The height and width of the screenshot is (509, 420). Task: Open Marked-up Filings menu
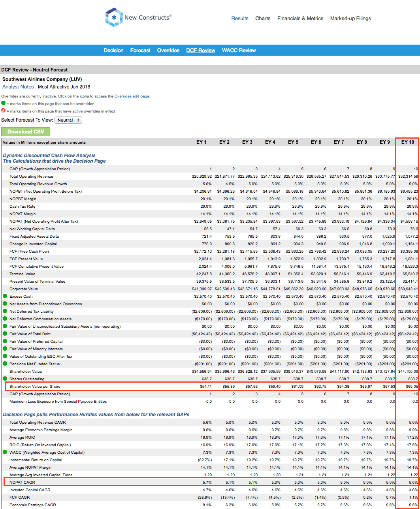[x=350, y=19]
